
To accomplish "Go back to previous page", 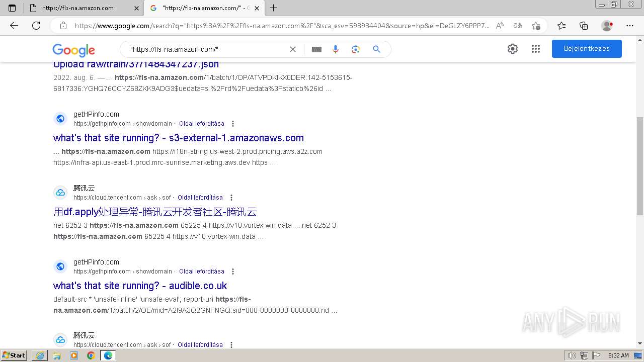I will coord(14,26).
